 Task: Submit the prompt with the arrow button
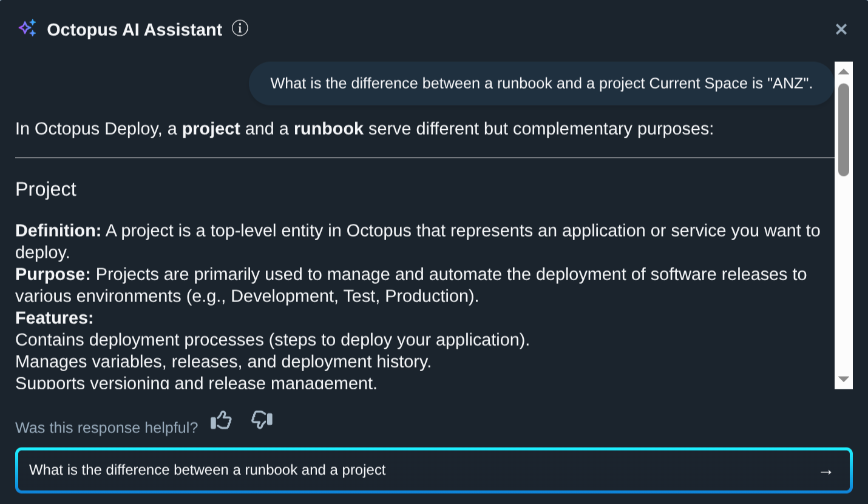(x=826, y=472)
